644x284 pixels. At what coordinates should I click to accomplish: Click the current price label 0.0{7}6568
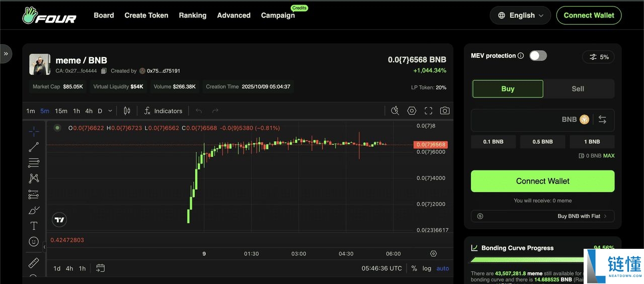click(x=431, y=145)
